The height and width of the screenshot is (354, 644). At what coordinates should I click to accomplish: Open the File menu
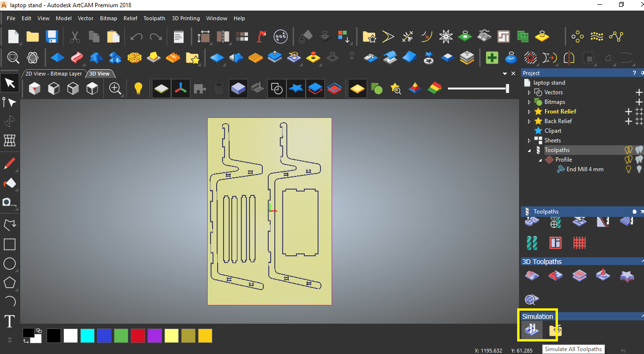tap(11, 18)
